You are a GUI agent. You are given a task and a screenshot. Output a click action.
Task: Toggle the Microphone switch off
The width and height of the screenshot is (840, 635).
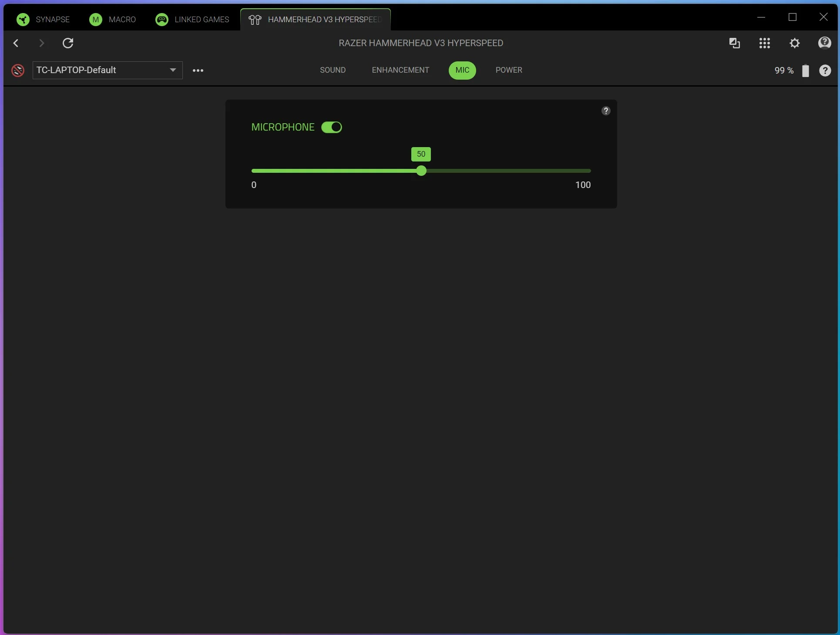[x=332, y=127]
